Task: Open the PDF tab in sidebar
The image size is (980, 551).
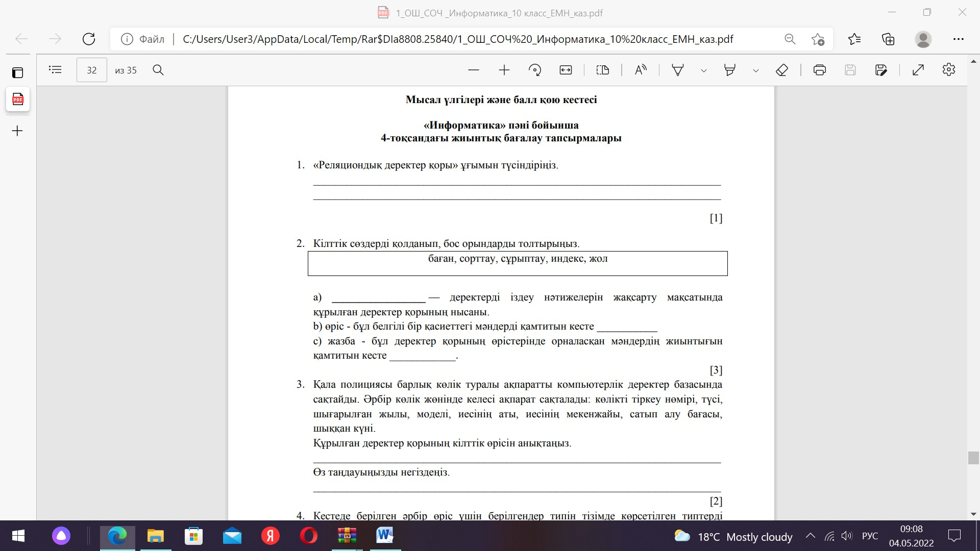Action: pos(18,99)
